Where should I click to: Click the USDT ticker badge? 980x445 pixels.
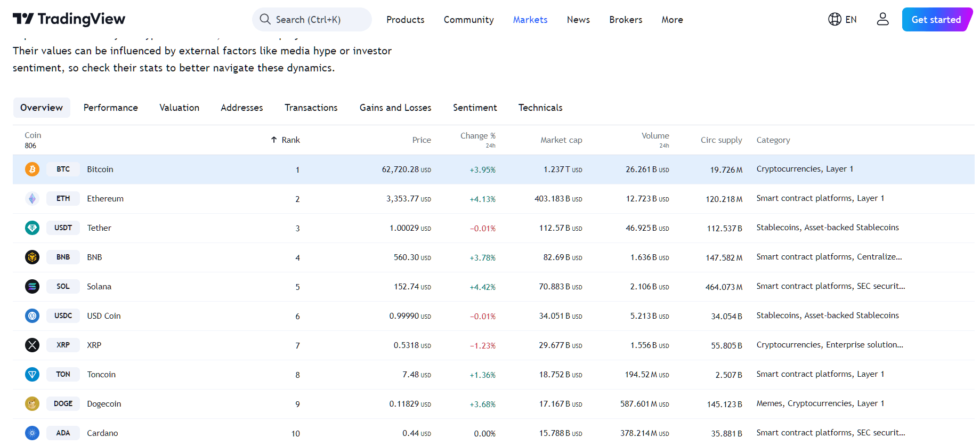coord(63,228)
